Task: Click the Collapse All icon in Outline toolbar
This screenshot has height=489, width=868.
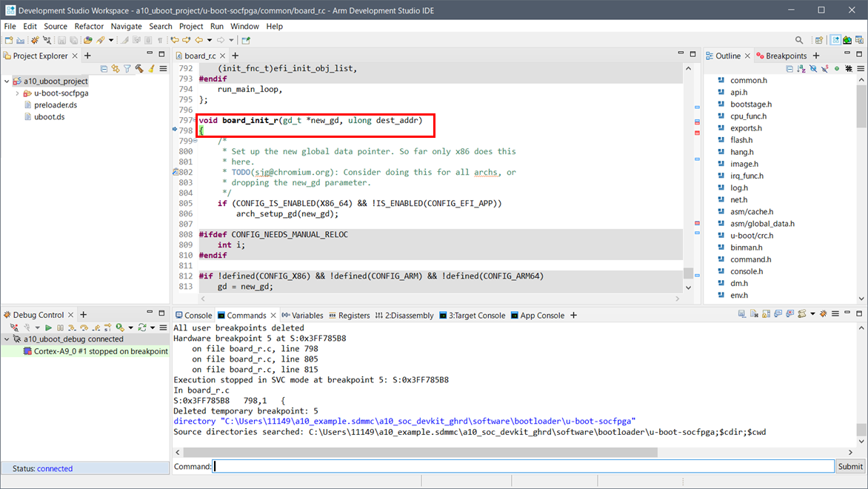Action: (x=789, y=69)
